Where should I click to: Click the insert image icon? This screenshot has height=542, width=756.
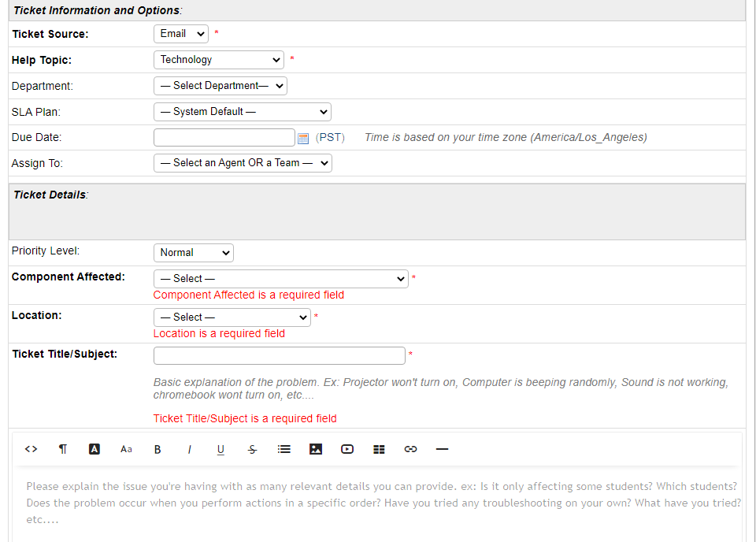316,449
